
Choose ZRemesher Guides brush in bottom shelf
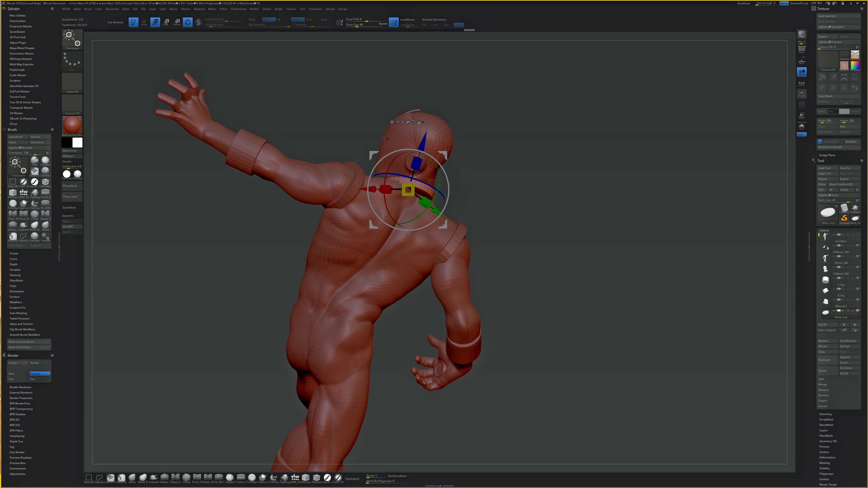tap(306, 478)
